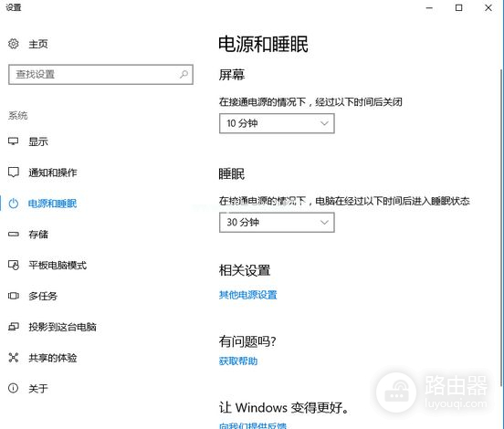Click the 有问题吗? heading
The image size is (504, 429).
247,341
